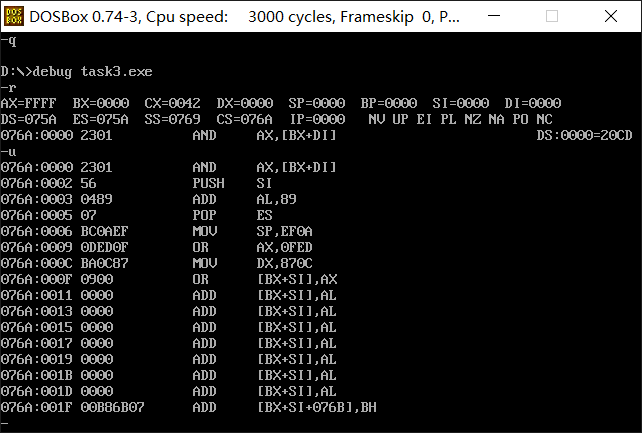Click the PO parity flag
Screen dimensions: 642x433
[520, 119]
